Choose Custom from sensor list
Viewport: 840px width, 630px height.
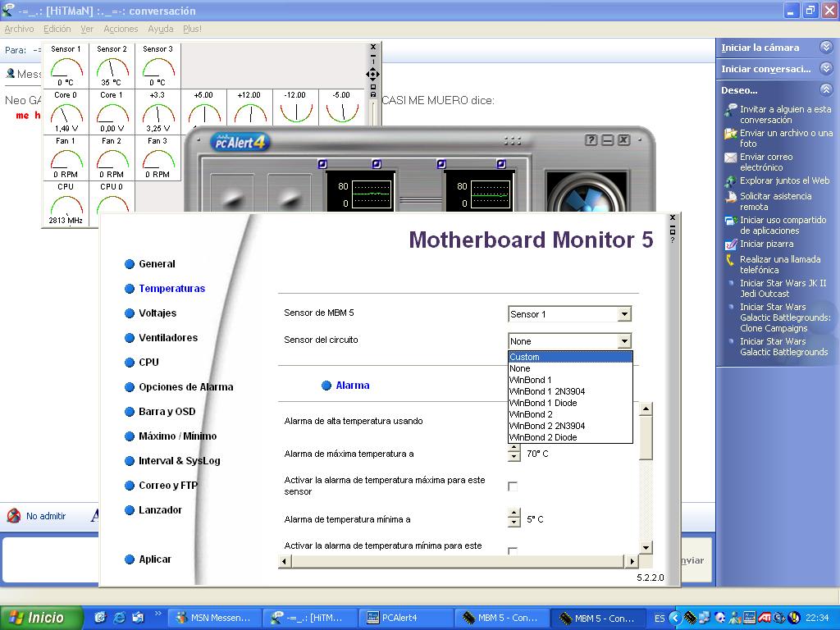(570, 357)
